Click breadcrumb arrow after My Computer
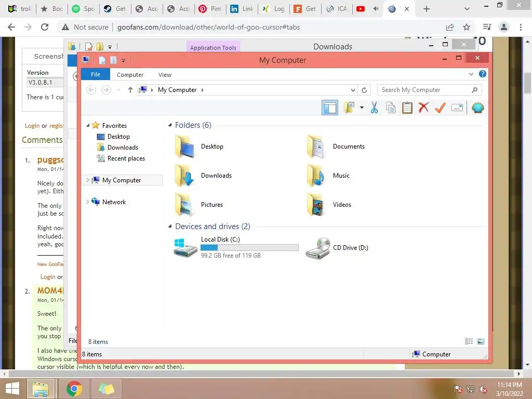The width and height of the screenshot is (532, 399). tap(203, 90)
